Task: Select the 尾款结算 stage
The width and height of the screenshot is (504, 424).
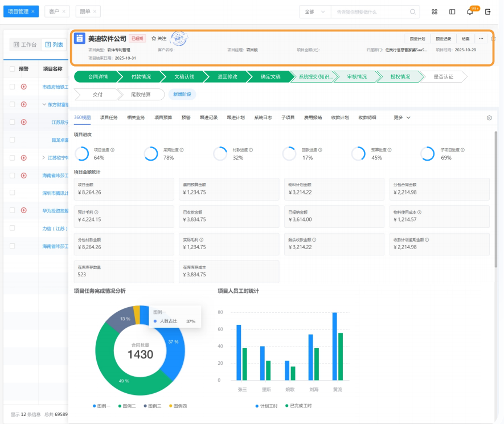Action: pos(141,95)
